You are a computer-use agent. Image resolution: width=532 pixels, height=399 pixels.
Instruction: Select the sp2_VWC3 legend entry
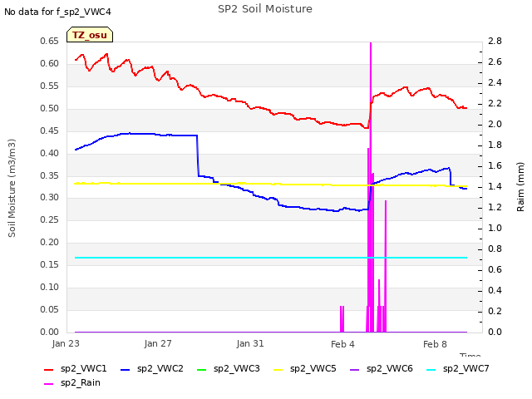point(229,368)
